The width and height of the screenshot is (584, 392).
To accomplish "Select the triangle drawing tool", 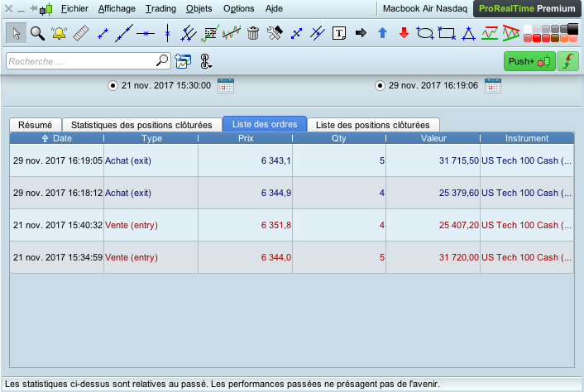I will 468,33.
